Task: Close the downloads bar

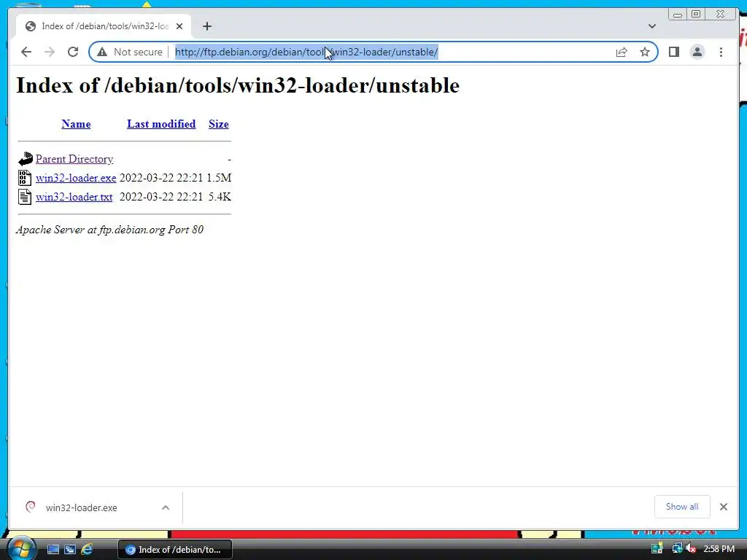Action: point(723,507)
